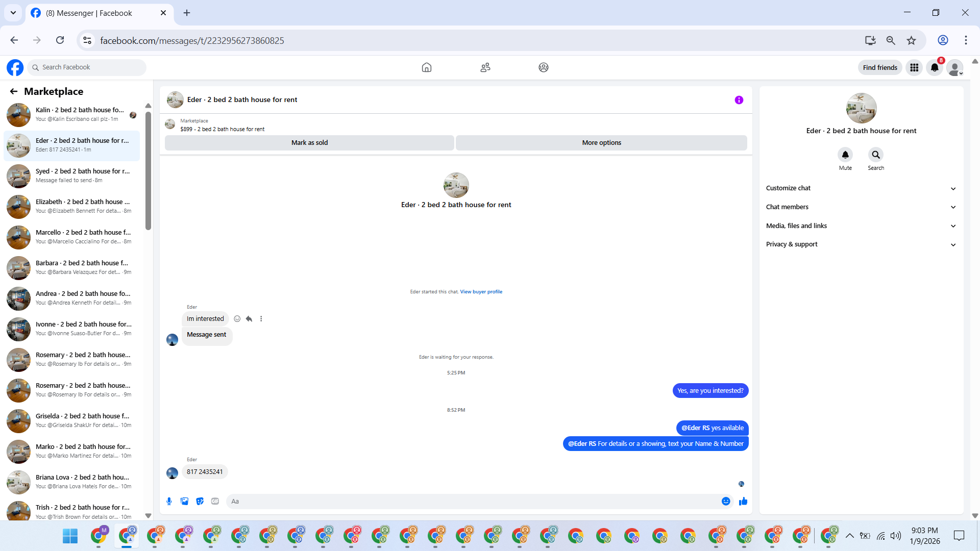
Task: Open the sticker picker icon
Action: [x=200, y=502]
